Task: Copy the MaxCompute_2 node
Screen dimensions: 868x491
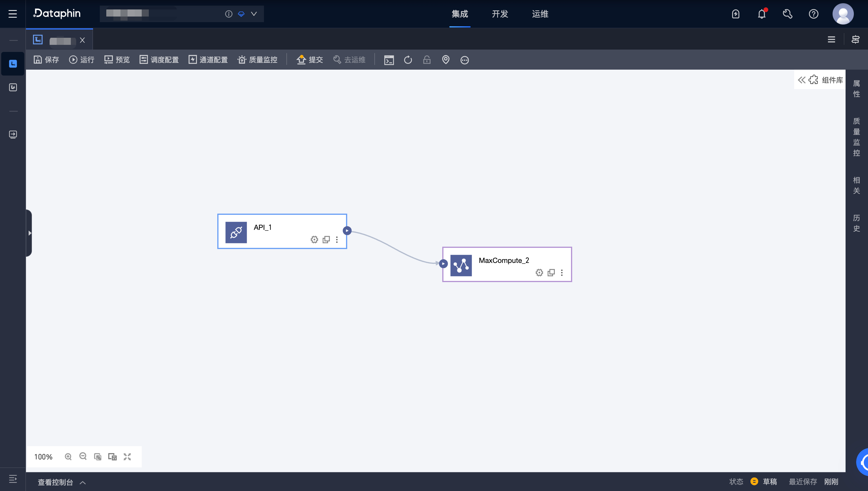Action: tap(551, 272)
